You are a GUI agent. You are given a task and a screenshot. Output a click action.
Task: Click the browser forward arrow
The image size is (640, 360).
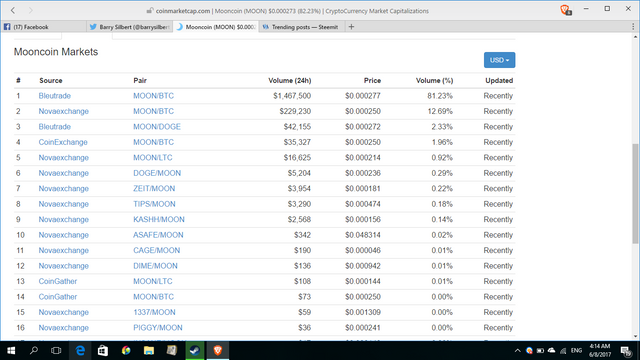(x=30, y=11)
